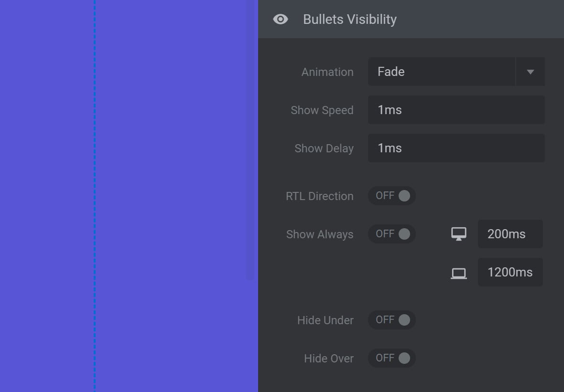The width and height of the screenshot is (564, 392).
Task: Collapse the Bullets Visibility panel header
Action: click(x=411, y=19)
